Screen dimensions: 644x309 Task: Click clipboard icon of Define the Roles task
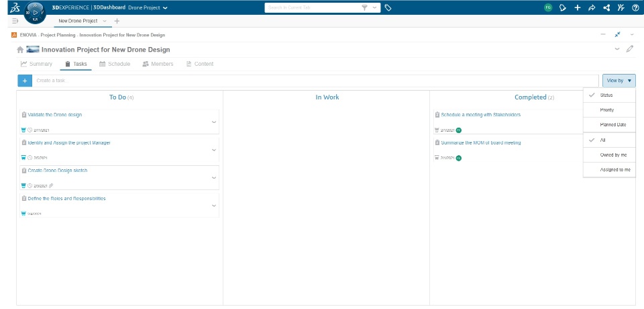[24, 198]
